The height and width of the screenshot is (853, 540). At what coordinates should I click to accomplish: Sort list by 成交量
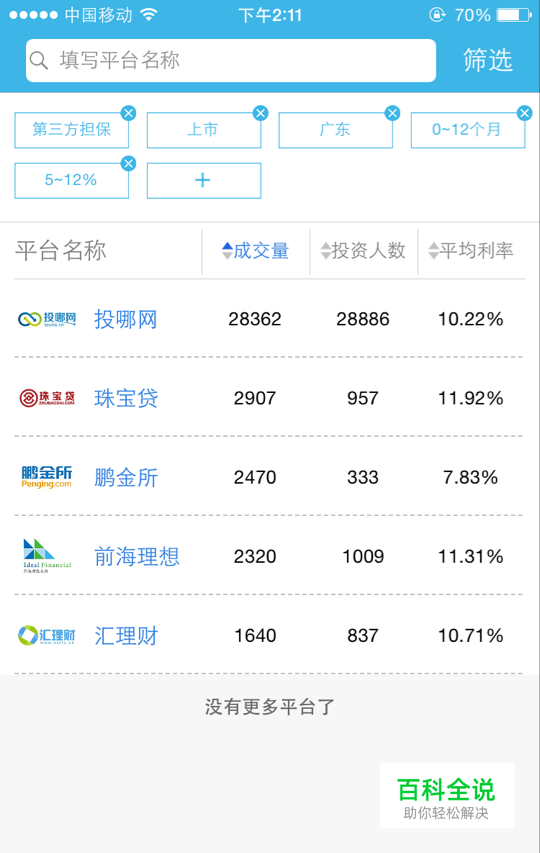pyautogui.click(x=256, y=251)
